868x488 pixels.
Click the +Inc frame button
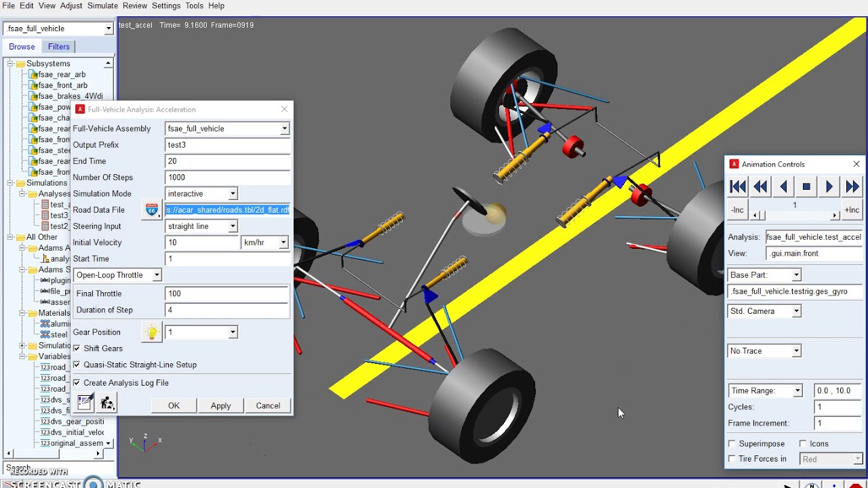coord(852,210)
